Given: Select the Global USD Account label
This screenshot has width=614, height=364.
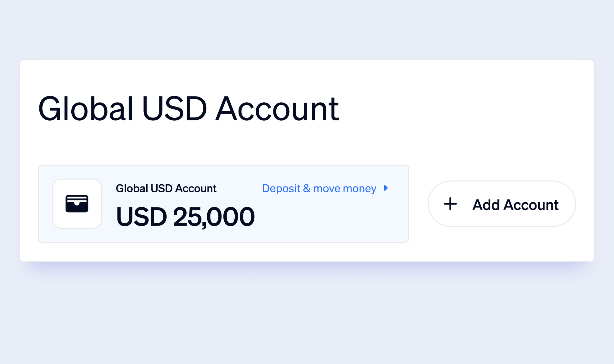Looking at the screenshot, I should pos(166,188).
